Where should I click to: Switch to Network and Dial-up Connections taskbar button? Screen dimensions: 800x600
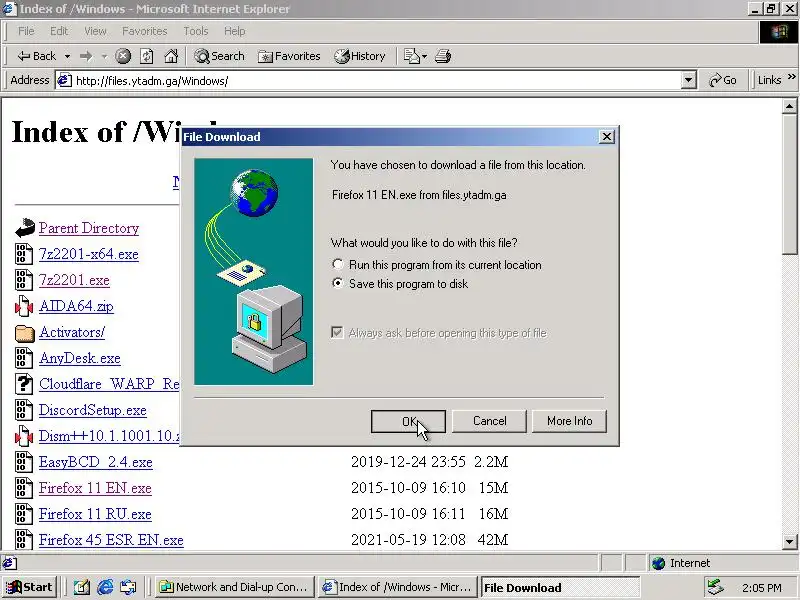(x=234, y=587)
